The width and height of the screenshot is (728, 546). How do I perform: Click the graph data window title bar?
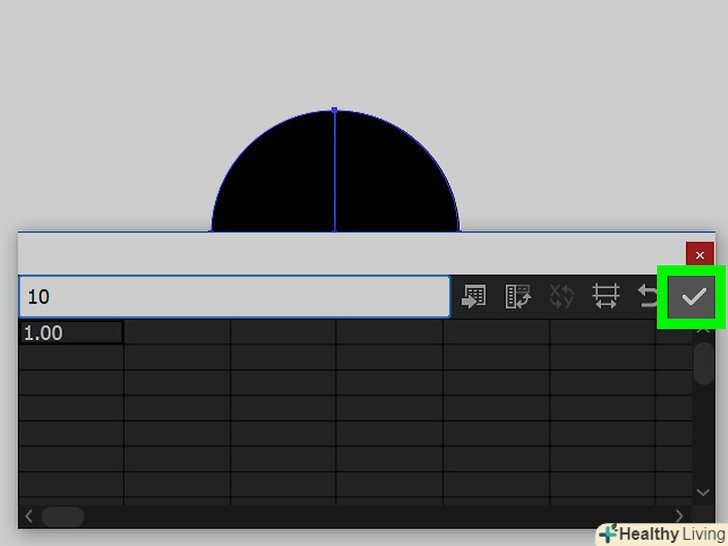point(350,254)
